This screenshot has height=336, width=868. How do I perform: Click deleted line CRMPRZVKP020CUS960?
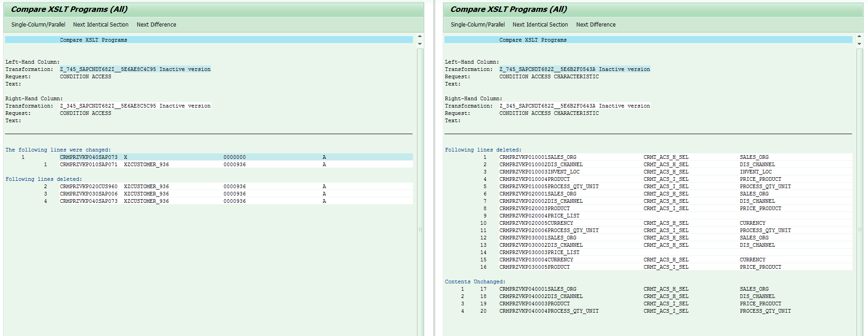pos(88,187)
